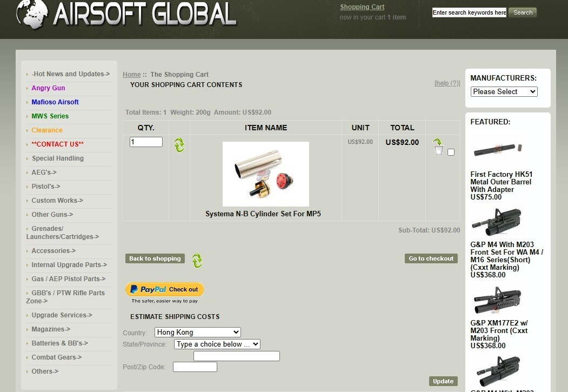Expand the Pistol's category
568x392 pixels.
[45, 187]
